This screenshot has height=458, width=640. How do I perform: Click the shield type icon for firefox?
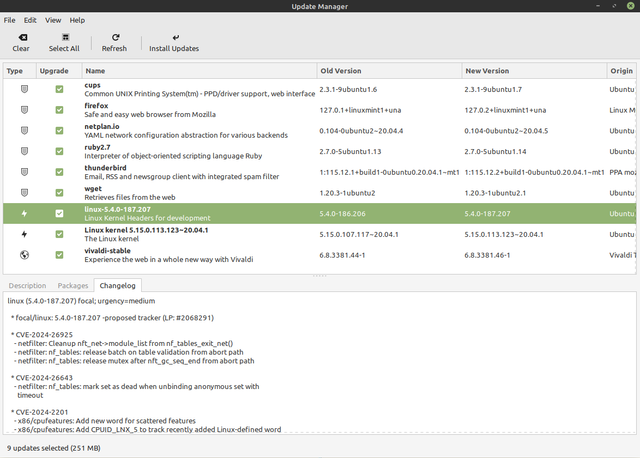click(x=24, y=110)
